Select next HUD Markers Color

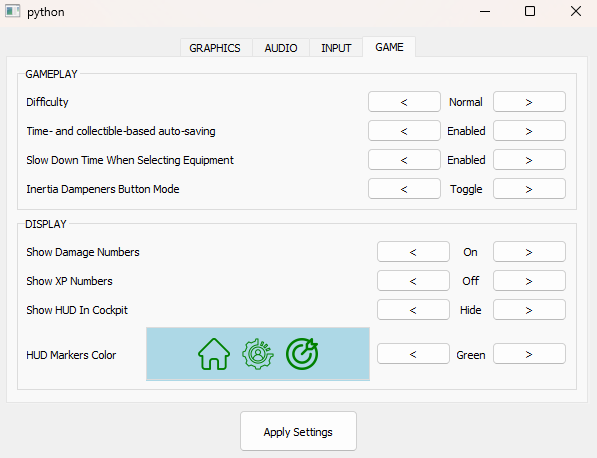529,354
